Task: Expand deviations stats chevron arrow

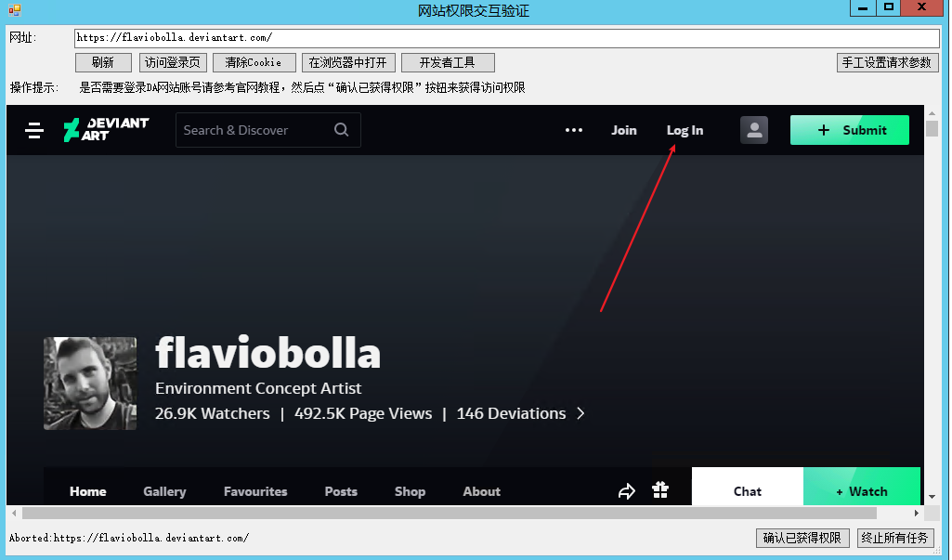Action: point(581,413)
